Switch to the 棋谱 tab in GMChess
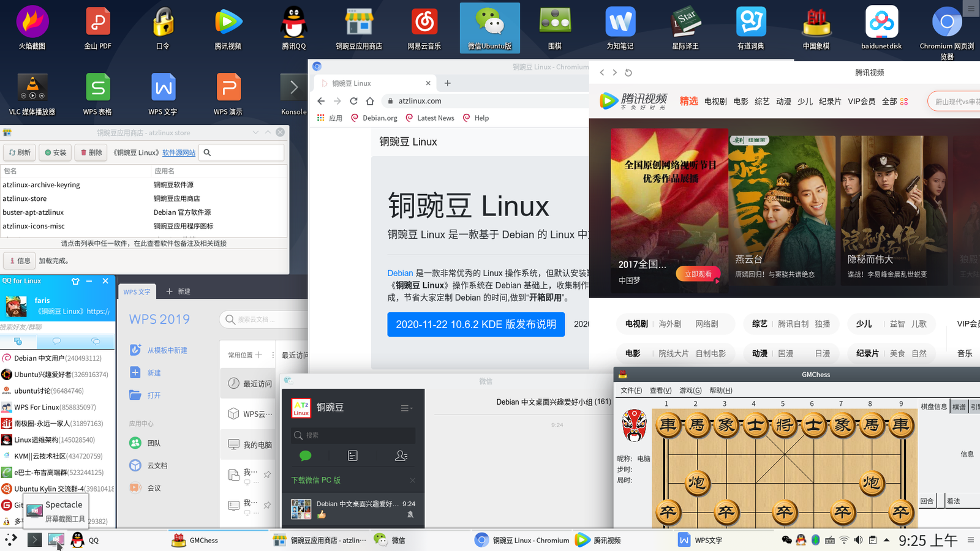Viewport: 980px width, 551px height. 959,407
